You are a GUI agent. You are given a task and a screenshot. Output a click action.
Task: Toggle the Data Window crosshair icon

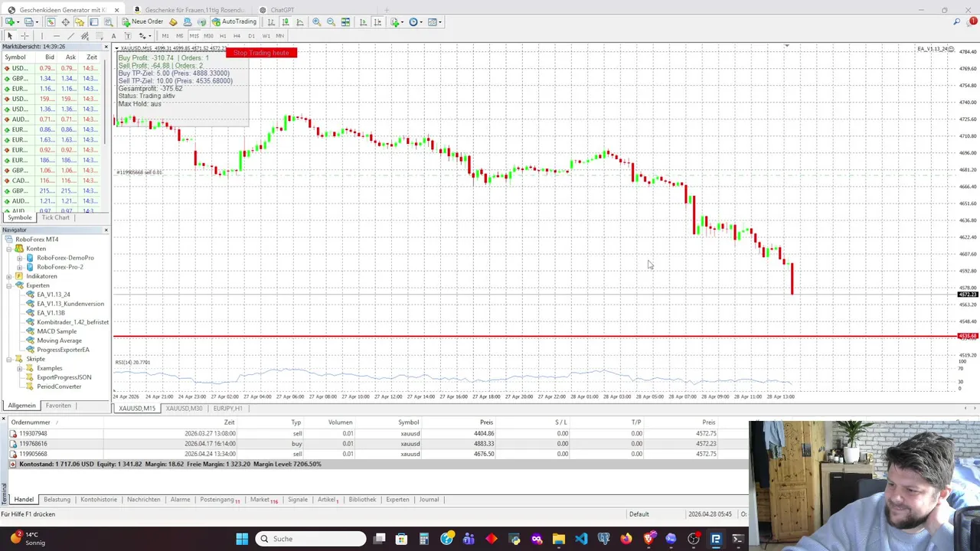65,21
